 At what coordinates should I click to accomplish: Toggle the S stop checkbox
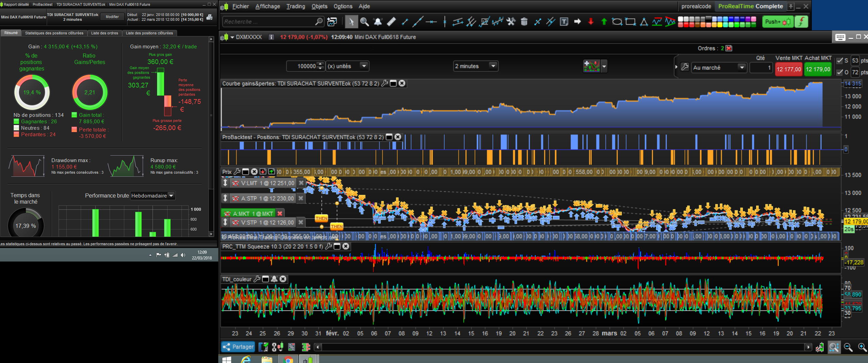coord(840,61)
